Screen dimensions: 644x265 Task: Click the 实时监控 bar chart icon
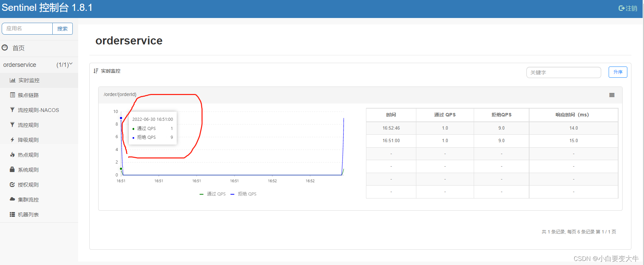point(13,80)
